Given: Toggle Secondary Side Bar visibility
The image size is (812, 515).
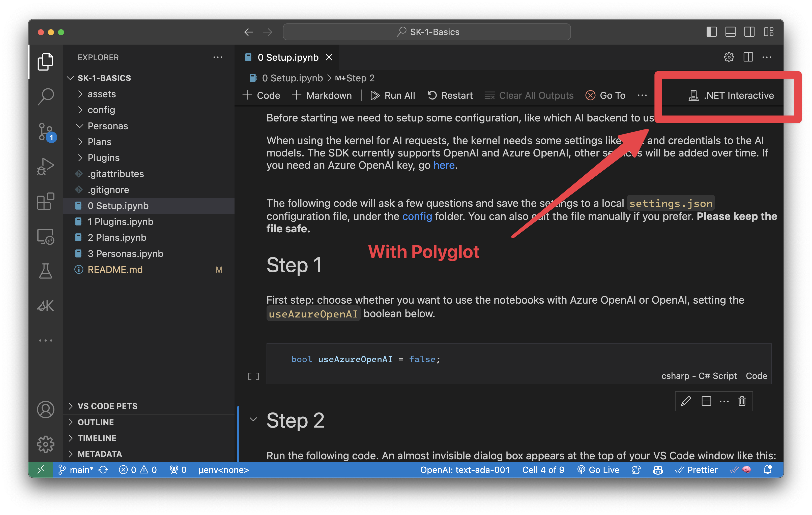Looking at the screenshot, I should click(x=749, y=32).
